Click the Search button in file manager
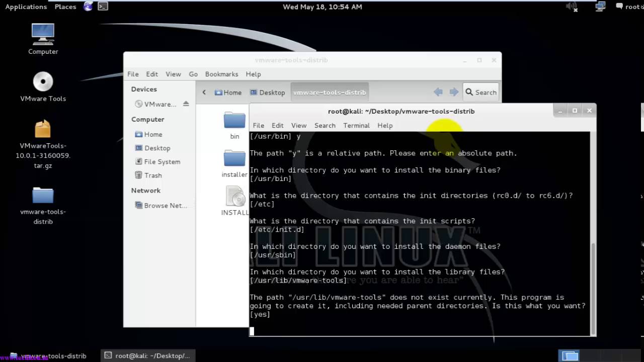Viewport: 644px width, 362px height. pyautogui.click(x=481, y=92)
